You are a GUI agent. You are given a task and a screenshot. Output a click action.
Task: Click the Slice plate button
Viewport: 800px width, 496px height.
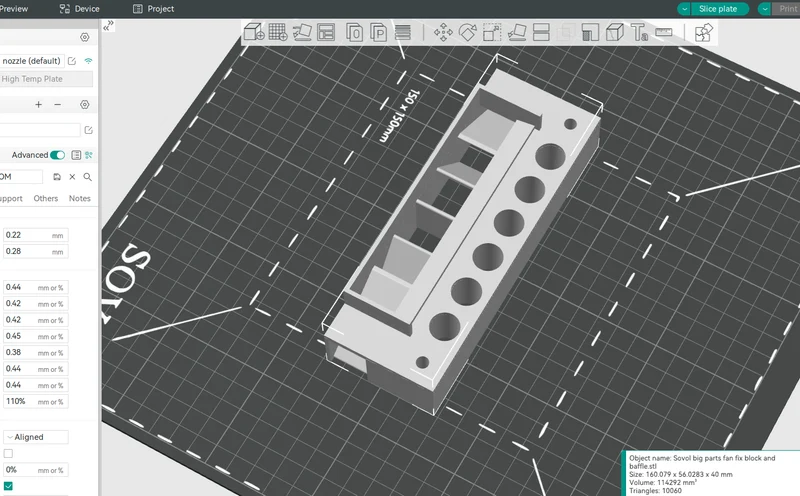pyautogui.click(x=718, y=9)
